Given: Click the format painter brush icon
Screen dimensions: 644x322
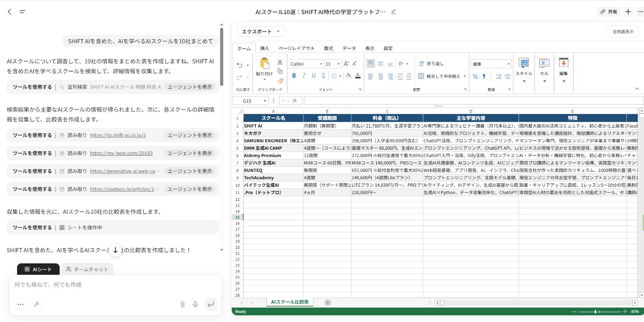Looking at the screenshot, I should click(x=280, y=80).
